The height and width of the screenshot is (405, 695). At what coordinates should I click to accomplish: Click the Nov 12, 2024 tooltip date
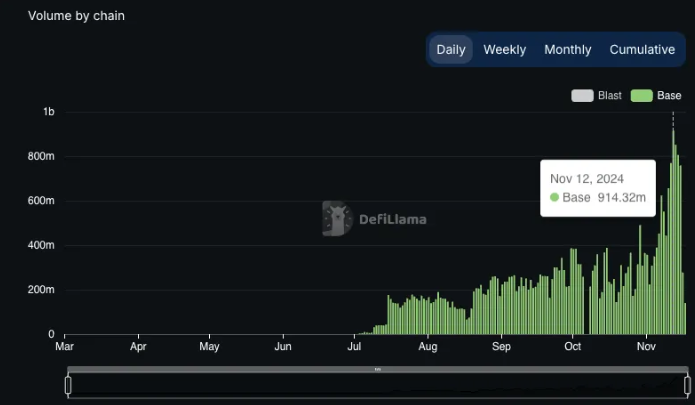click(x=587, y=178)
